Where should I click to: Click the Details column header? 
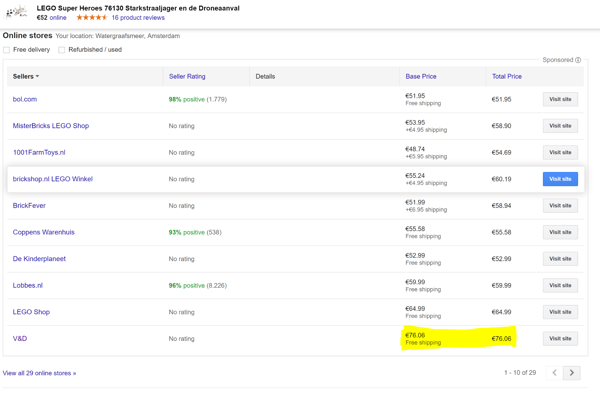point(265,76)
